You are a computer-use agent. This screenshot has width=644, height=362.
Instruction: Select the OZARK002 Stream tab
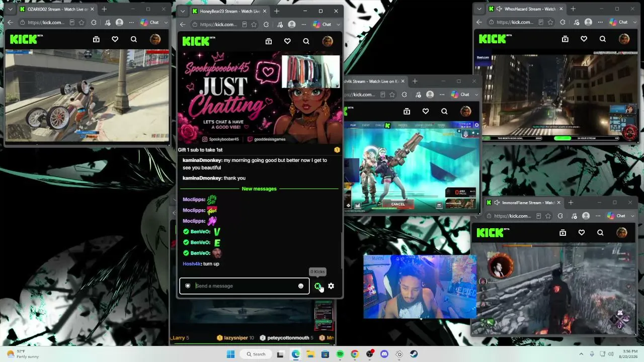coord(56,9)
